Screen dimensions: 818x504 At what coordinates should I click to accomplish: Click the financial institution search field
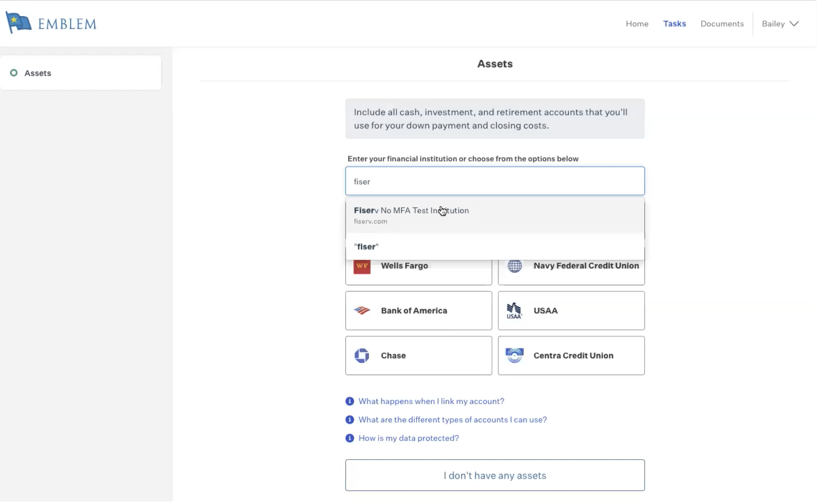tap(495, 181)
